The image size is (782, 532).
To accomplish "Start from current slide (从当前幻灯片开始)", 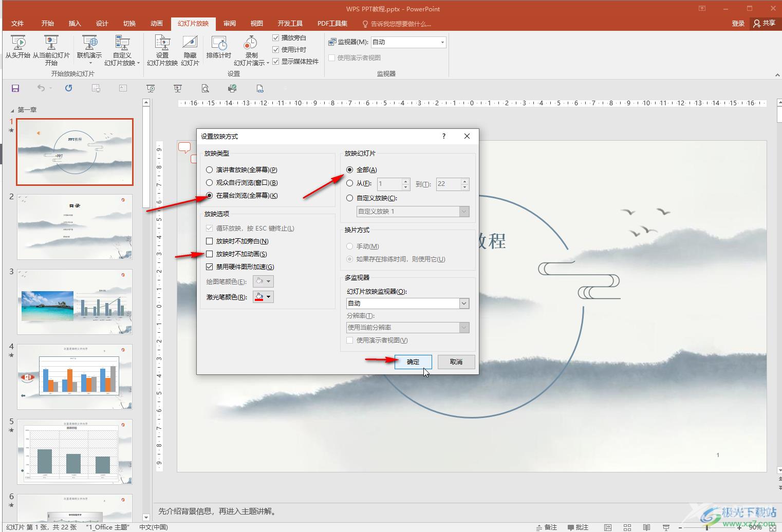I will [x=51, y=50].
